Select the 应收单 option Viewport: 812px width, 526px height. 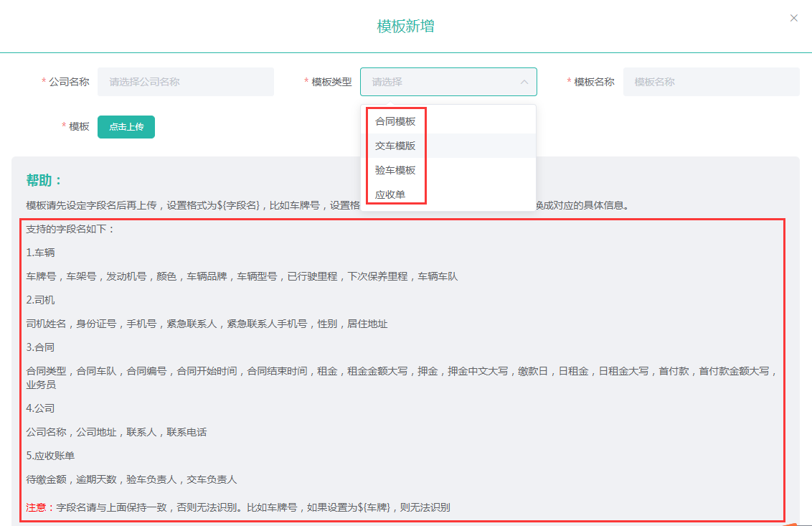[390, 194]
